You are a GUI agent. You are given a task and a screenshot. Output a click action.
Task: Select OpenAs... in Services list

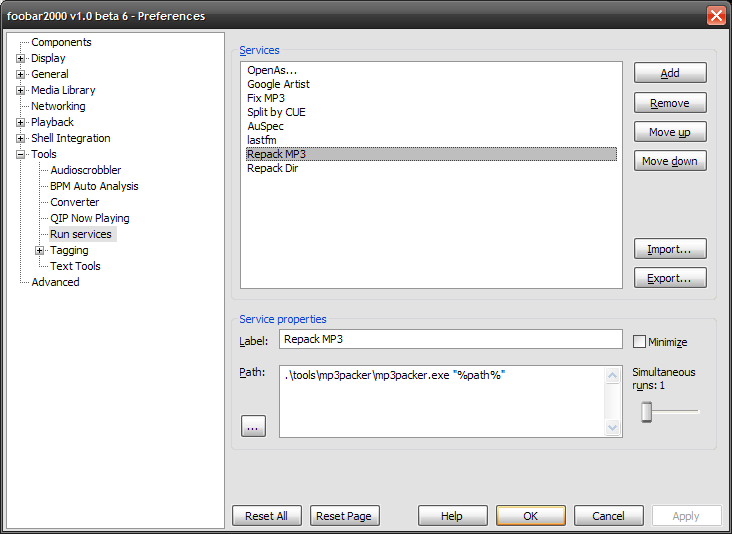click(431, 70)
